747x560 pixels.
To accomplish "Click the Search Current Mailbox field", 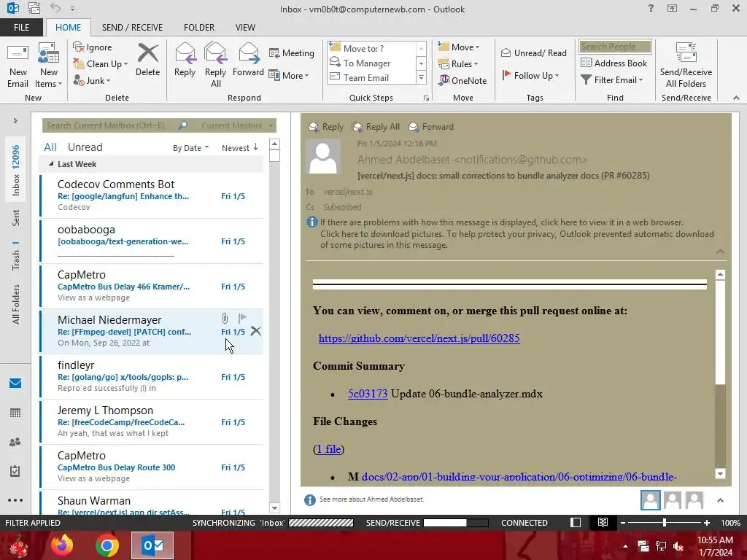I will [x=109, y=125].
